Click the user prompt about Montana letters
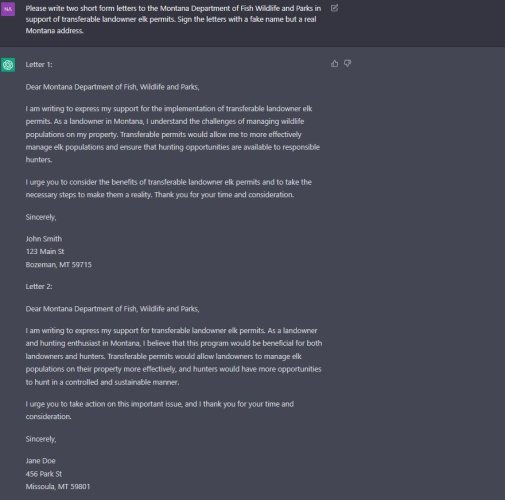The image size is (505, 500). click(173, 19)
